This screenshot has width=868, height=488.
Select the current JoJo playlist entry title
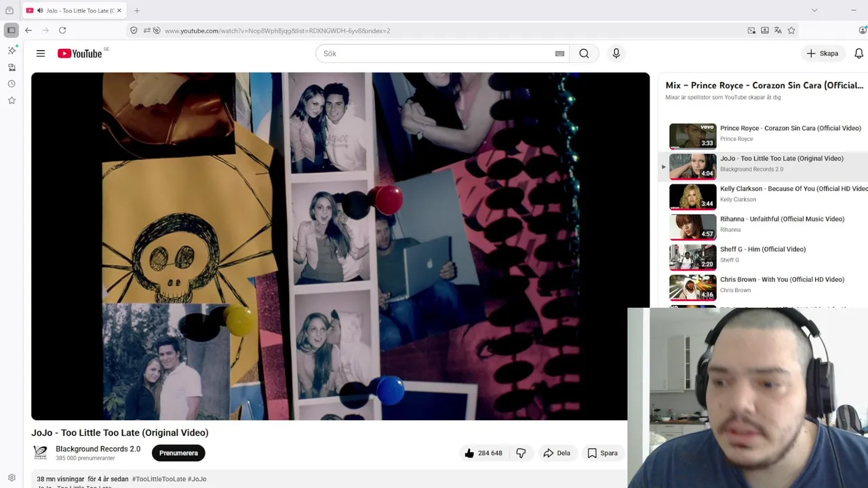[x=782, y=159]
